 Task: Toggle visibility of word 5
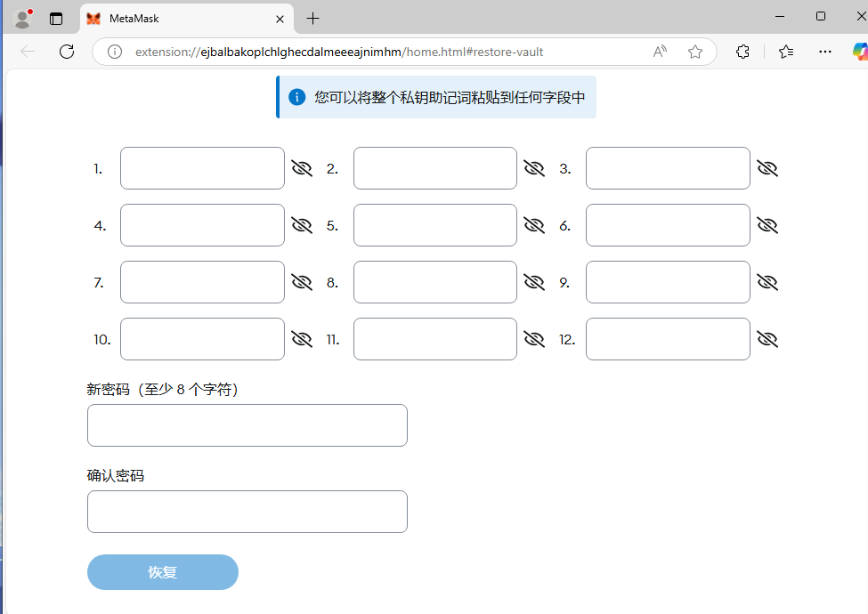click(534, 225)
